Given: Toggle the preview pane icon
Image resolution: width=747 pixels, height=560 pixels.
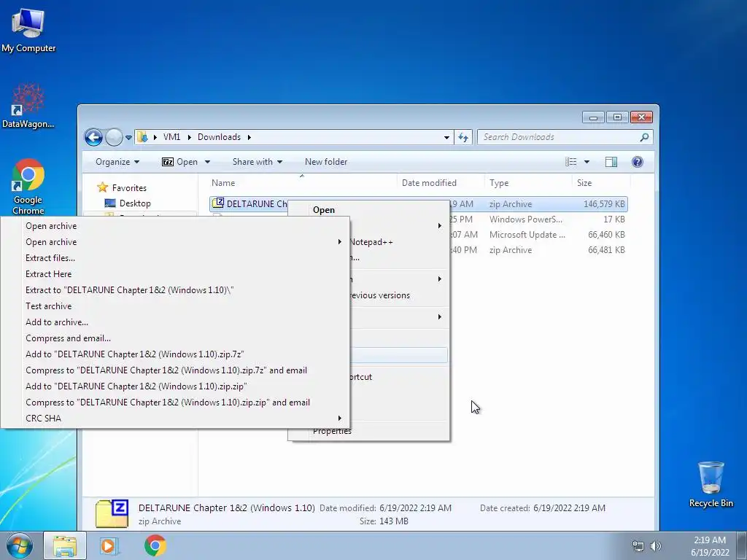Looking at the screenshot, I should click(611, 162).
